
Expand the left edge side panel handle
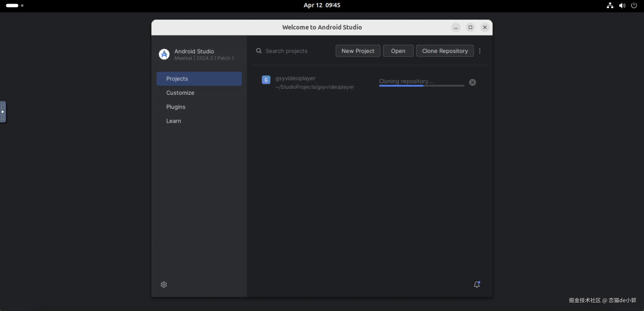3,112
